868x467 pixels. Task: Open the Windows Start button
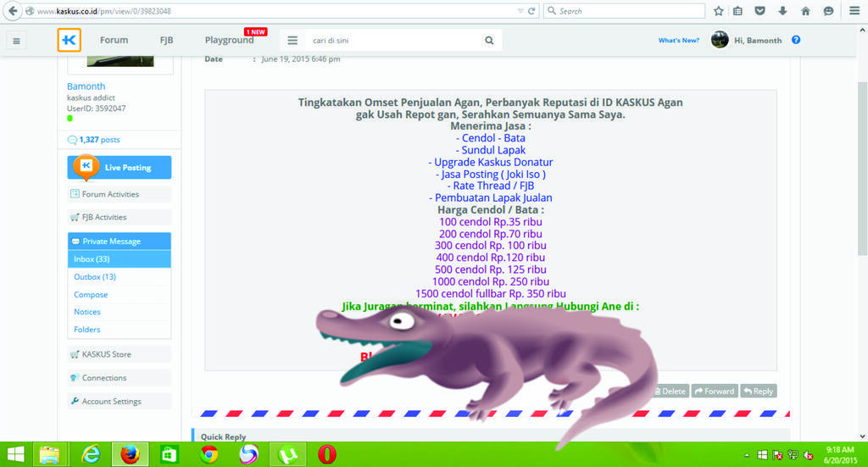pyautogui.click(x=15, y=455)
